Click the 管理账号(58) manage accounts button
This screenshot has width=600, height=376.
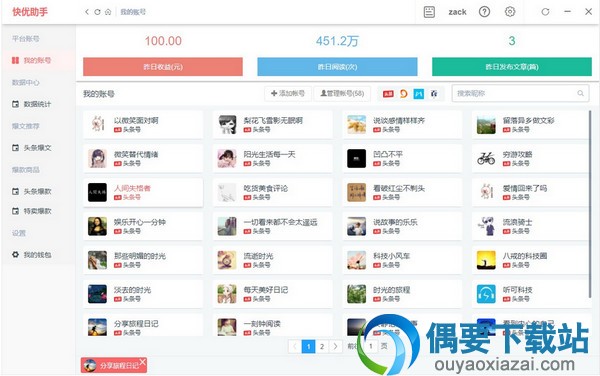[x=342, y=93]
